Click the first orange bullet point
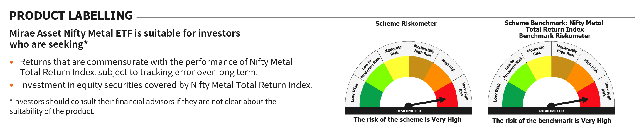This screenshot has height=127, width=644. [11, 62]
